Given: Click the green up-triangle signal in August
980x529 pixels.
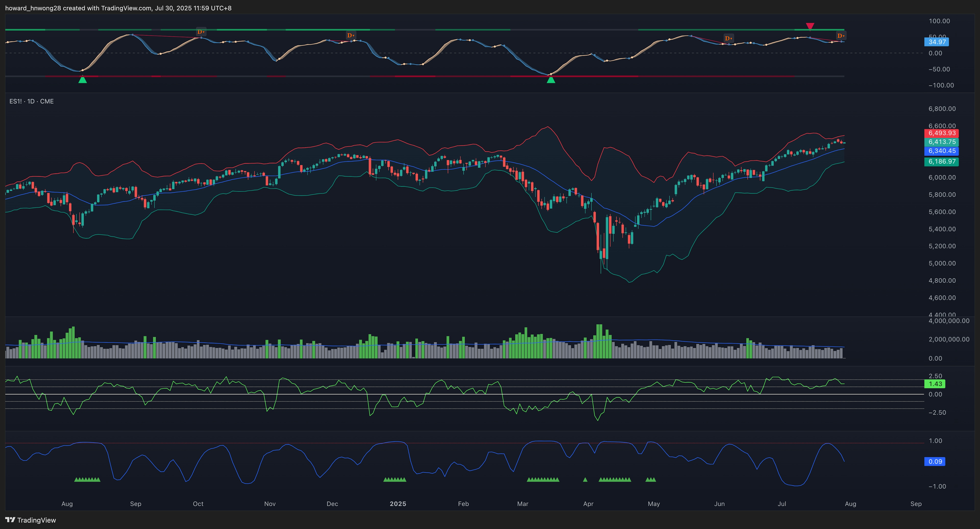Looking at the screenshot, I should pyautogui.click(x=82, y=79).
